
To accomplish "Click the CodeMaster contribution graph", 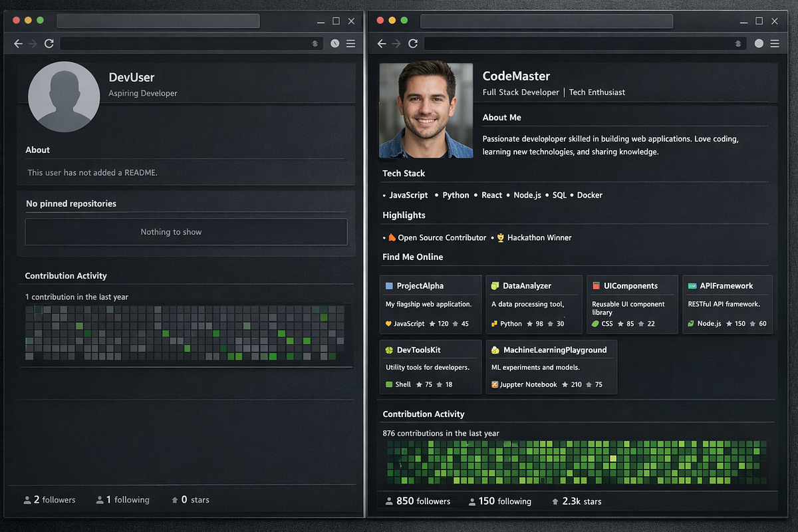I will pyautogui.click(x=576, y=462).
